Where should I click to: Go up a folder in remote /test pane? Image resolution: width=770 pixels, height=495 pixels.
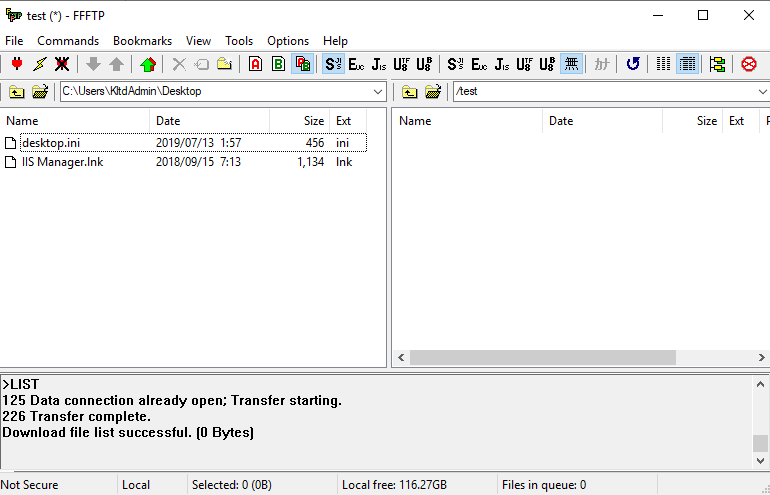pyautogui.click(x=410, y=92)
